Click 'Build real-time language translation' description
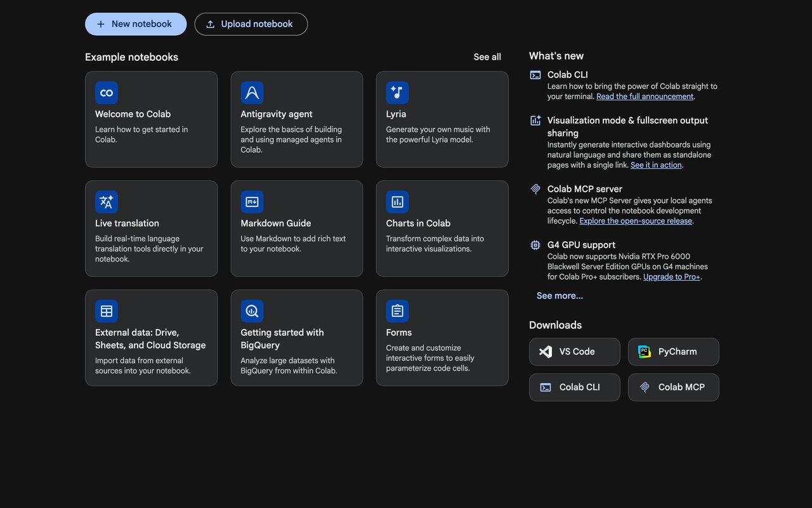The height and width of the screenshot is (508, 812). coord(149,249)
